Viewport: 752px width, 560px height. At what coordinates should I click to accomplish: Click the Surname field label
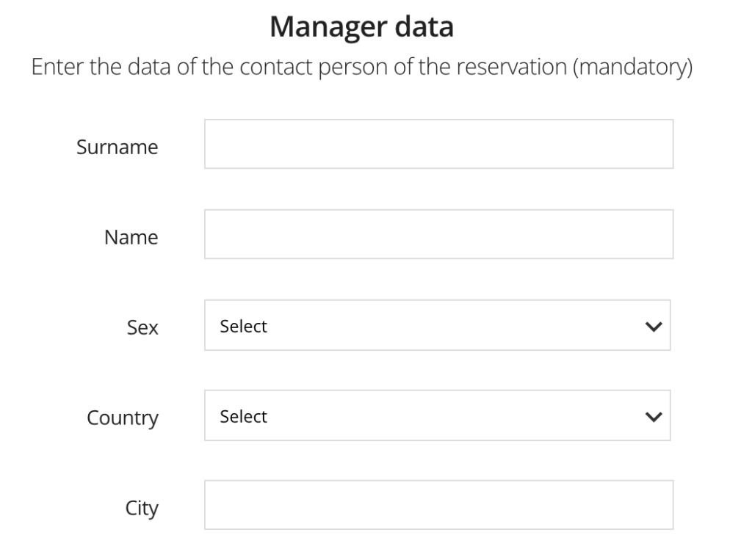coord(117,148)
